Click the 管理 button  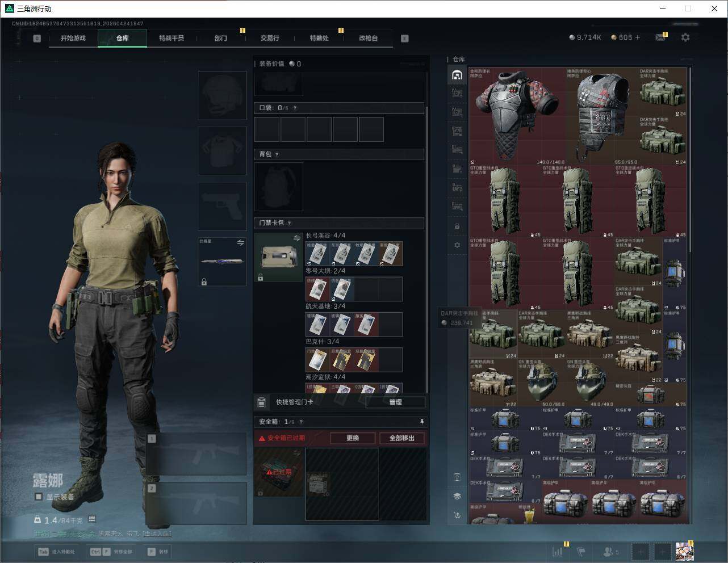pos(395,402)
